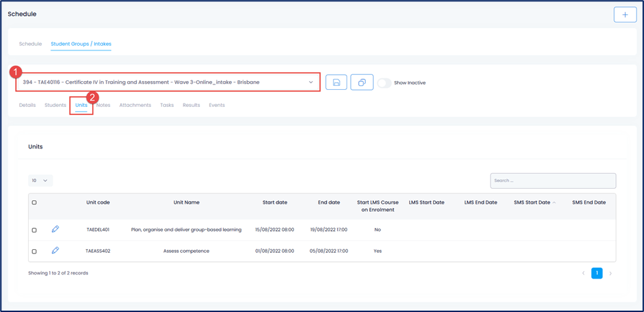
Task: Tick the checkbox for TAEDEL401 row
Action: click(x=34, y=230)
